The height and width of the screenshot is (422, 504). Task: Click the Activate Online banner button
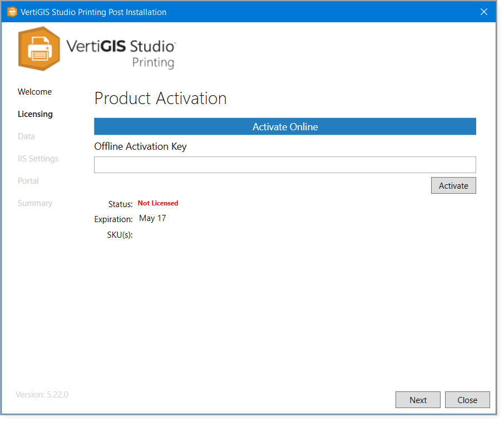(285, 126)
